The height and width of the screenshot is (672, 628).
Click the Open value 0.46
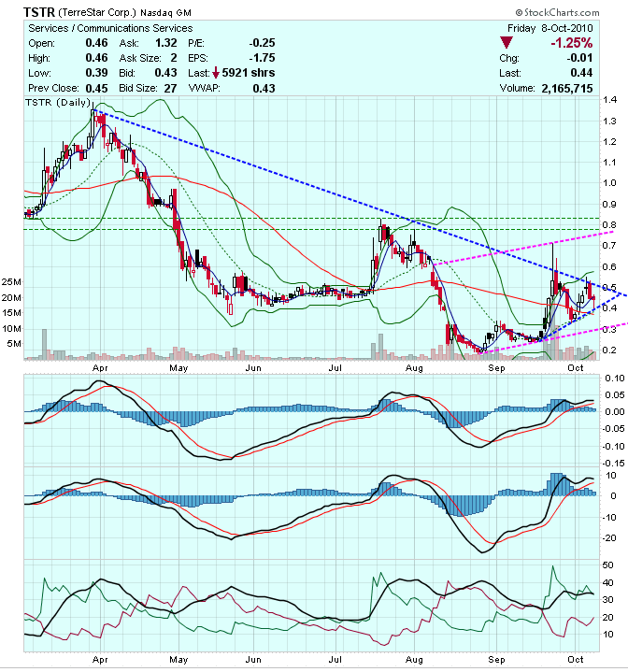point(97,43)
